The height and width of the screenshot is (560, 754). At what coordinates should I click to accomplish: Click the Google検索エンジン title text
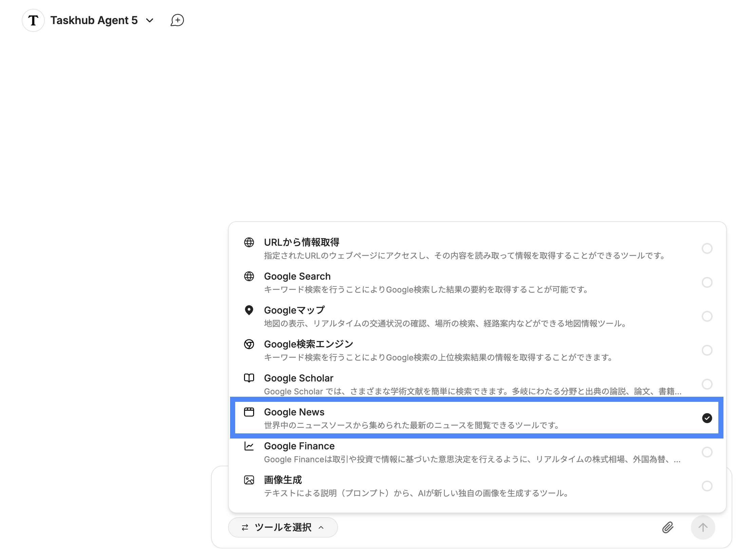pos(308,344)
